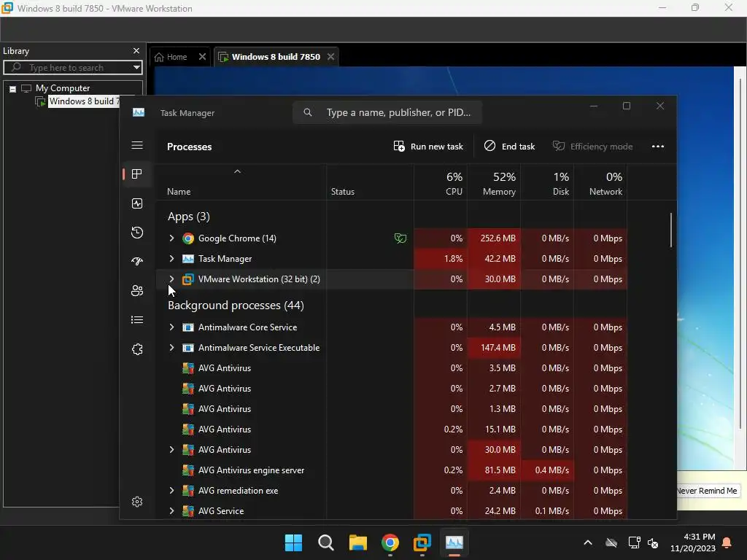Close Windows 8 build 7850 tab
Image resolution: width=747 pixels, height=560 pixels.
[x=330, y=57]
